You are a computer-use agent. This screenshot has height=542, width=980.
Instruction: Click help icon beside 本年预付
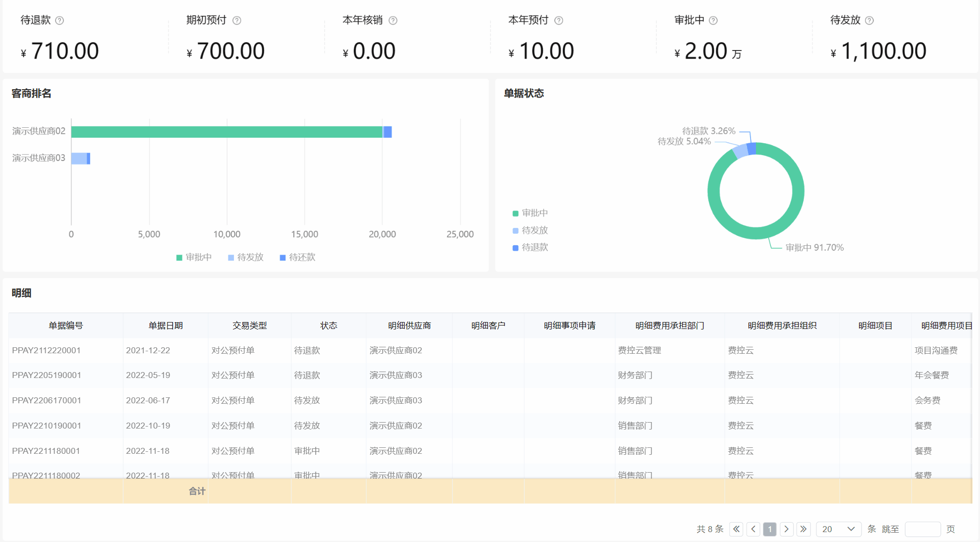(559, 20)
